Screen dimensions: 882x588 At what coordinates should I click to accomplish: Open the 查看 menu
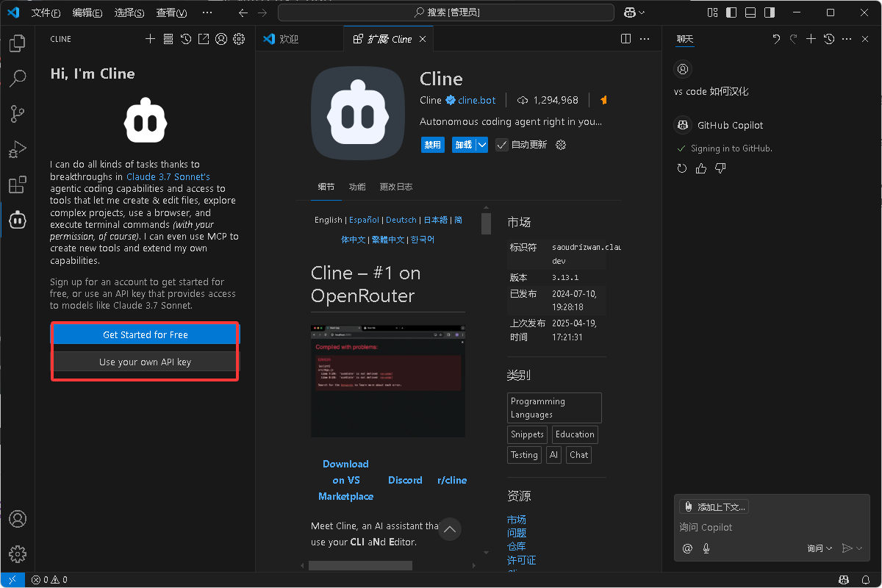click(x=171, y=12)
